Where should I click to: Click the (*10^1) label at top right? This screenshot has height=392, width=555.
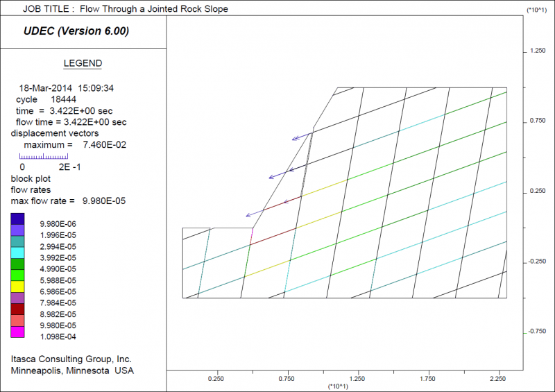click(536, 10)
